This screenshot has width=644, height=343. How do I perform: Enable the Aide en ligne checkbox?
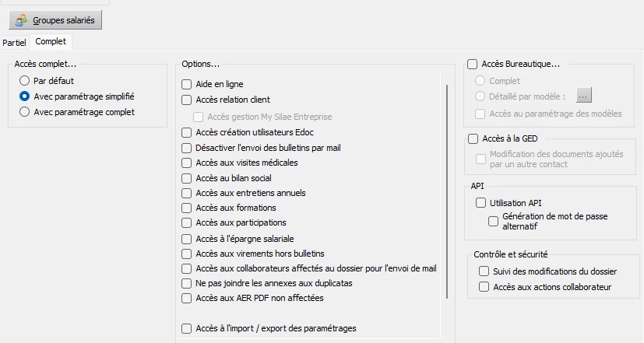pyautogui.click(x=186, y=84)
